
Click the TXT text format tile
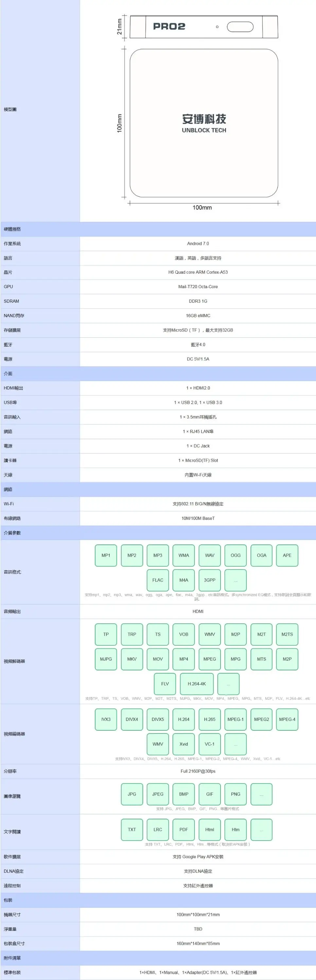pos(132,829)
